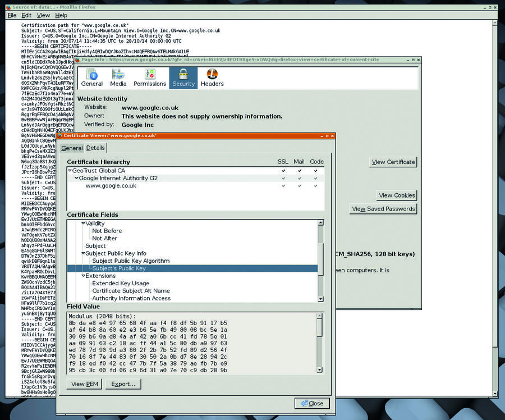505x420 pixels.
Task: Open the View menu in the menu bar
Action: coord(43,15)
